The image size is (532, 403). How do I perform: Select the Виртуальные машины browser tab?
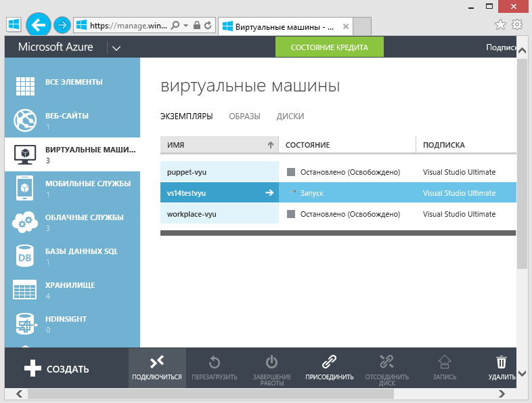[x=284, y=27]
